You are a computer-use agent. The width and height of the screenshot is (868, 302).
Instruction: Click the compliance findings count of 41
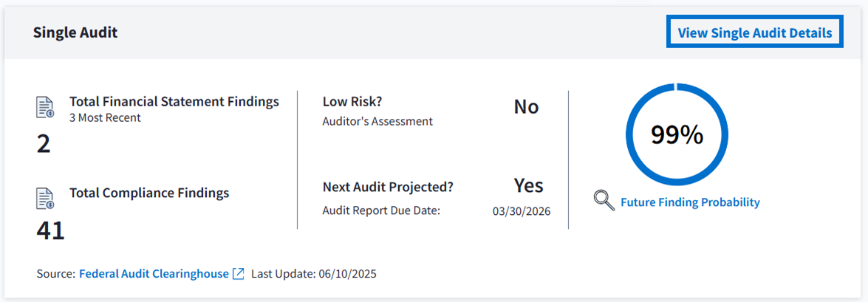pos(50,230)
